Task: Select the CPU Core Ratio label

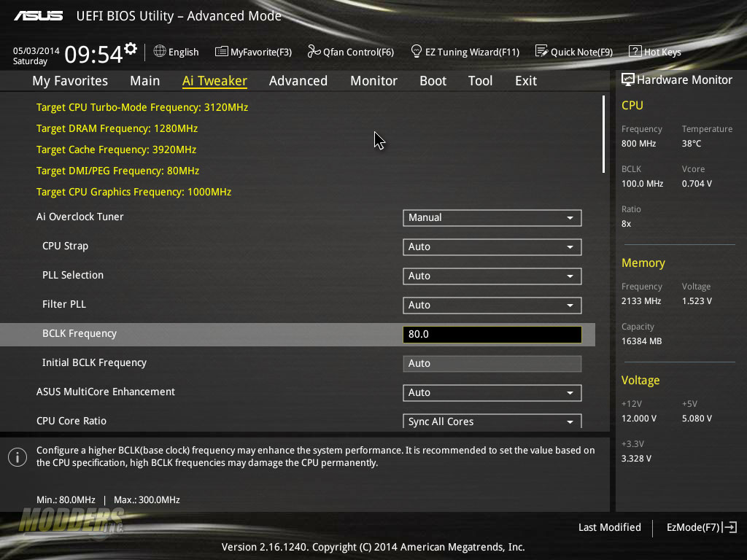Action: [x=71, y=421]
